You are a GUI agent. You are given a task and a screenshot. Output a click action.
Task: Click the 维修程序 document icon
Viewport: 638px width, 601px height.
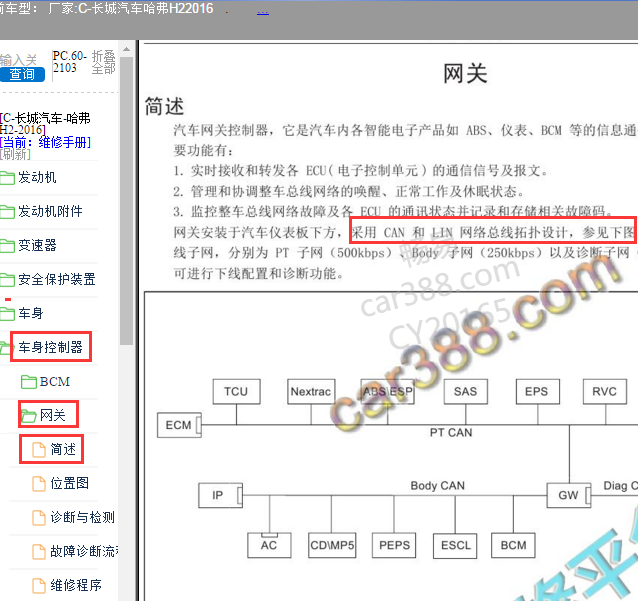(39, 586)
